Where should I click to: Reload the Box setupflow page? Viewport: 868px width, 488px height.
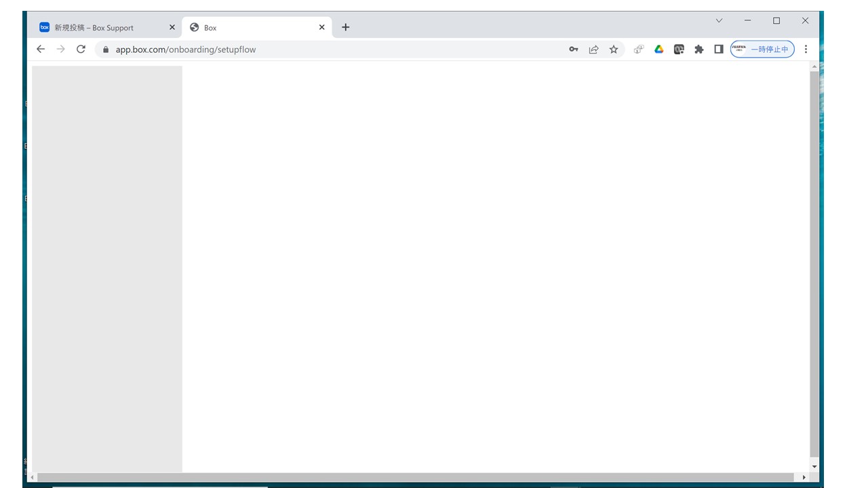click(x=81, y=49)
